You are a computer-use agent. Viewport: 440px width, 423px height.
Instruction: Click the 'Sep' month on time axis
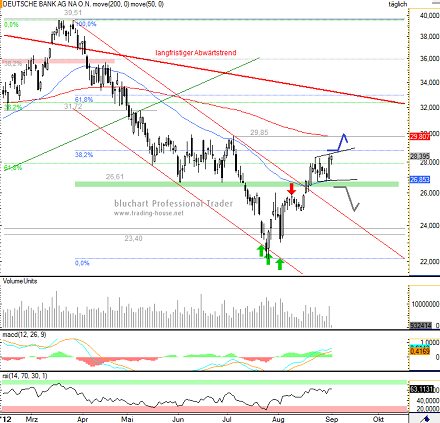(332, 419)
